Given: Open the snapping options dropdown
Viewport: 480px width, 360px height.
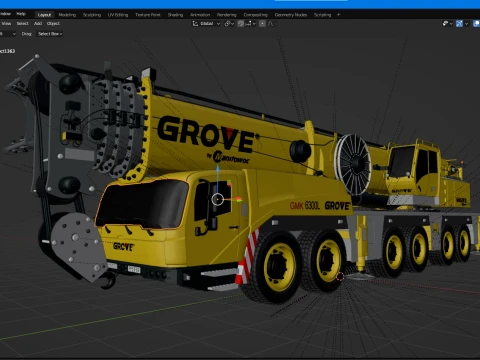Looking at the screenshot, I should click(250, 24).
